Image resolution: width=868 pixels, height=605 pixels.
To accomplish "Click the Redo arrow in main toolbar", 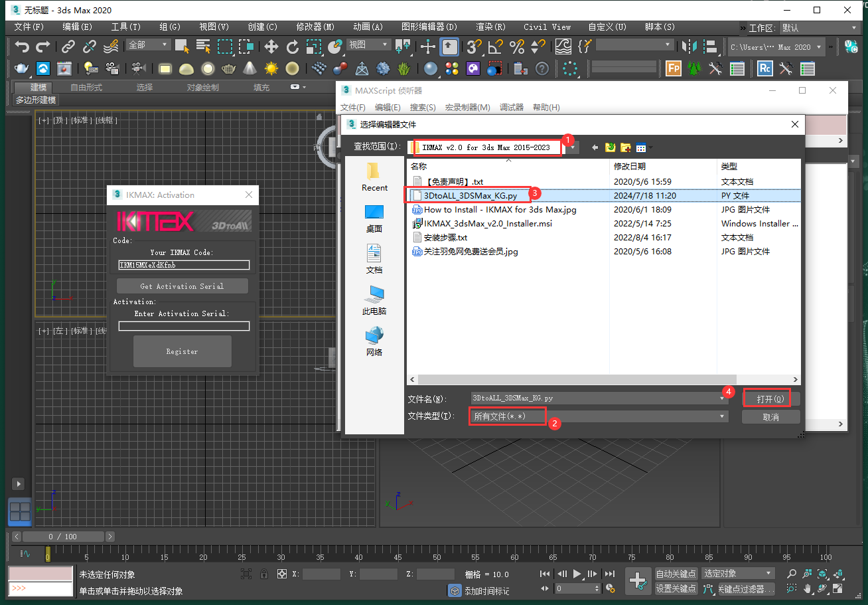I will click(43, 46).
